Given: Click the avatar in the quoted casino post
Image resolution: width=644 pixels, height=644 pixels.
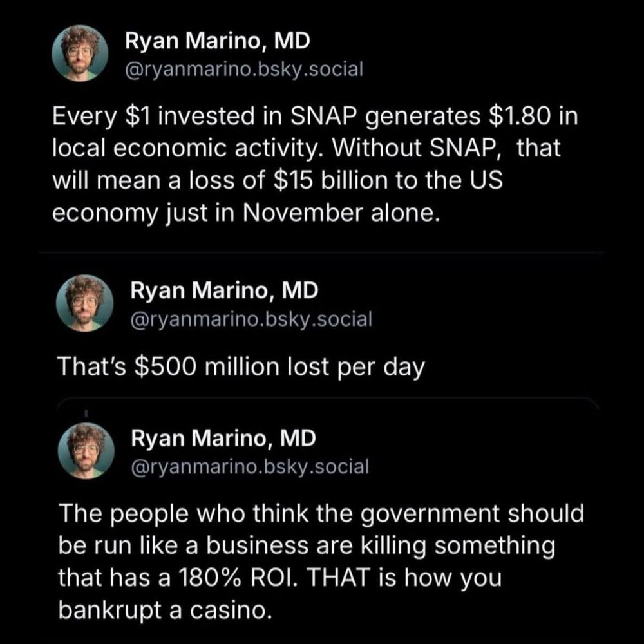Looking at the screenshot, I should pyautogui.click(x=89, y=450).
